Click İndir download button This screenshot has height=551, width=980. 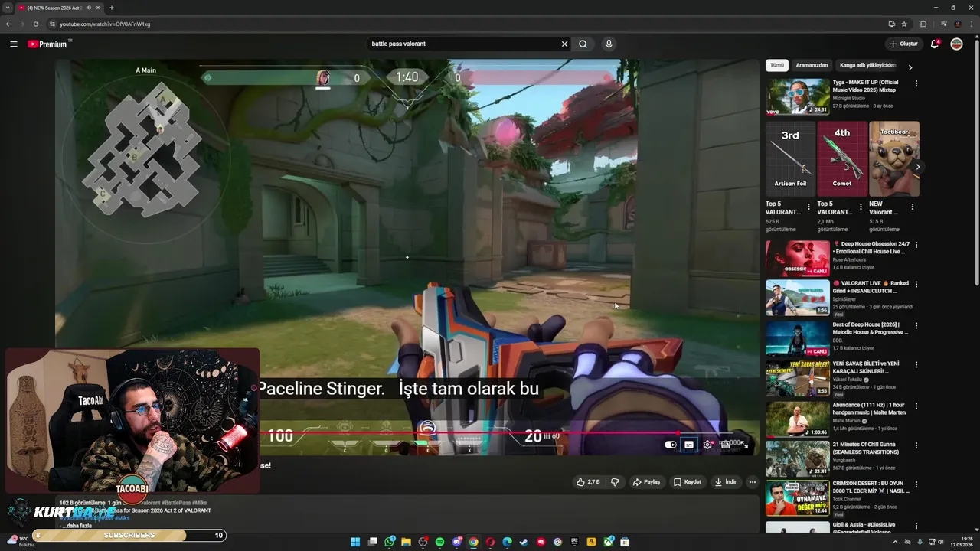(x=726, y=482)
